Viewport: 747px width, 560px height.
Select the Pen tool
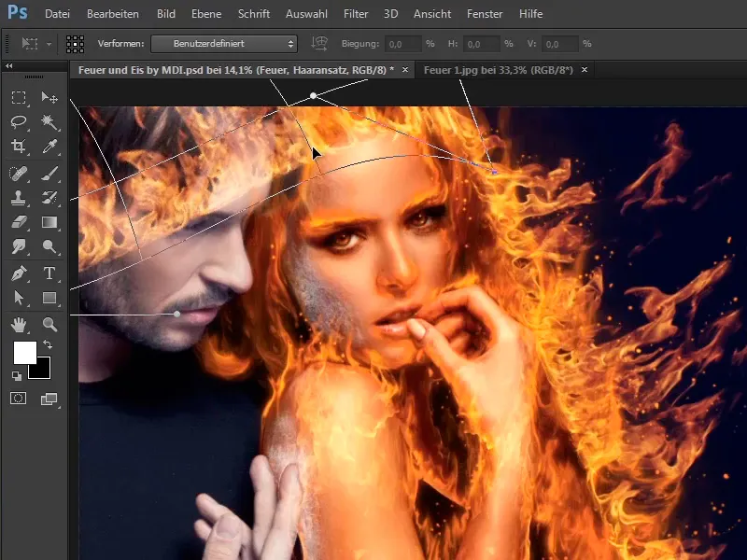coord(19,273)
